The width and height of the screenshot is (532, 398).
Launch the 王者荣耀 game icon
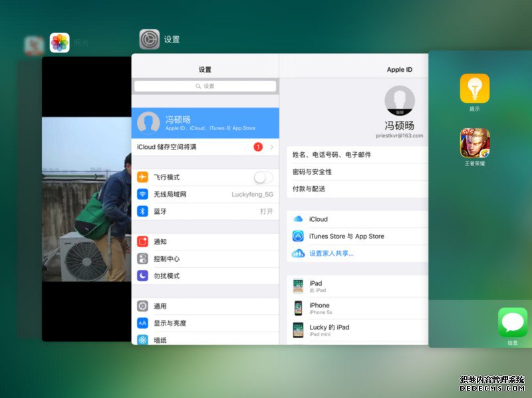[x=475, y=143]
